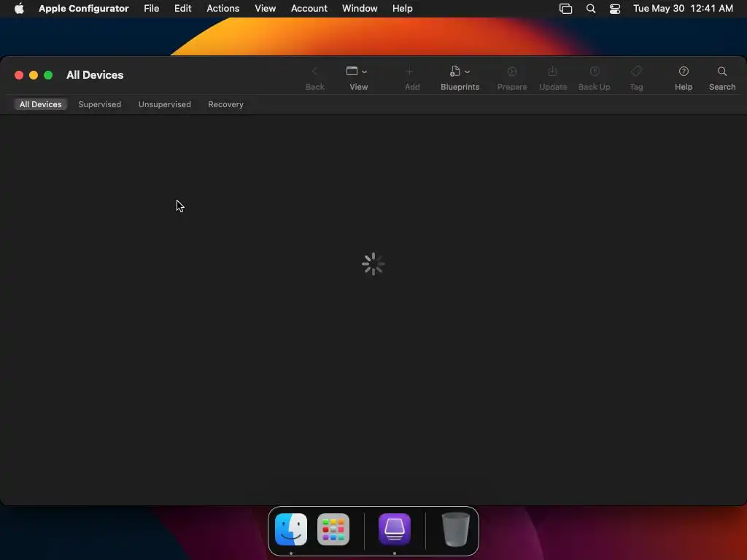Viewport: 747px width, 560px height.
Task: Open Control Center in menu bar
Action: click(x=615, y=8)
